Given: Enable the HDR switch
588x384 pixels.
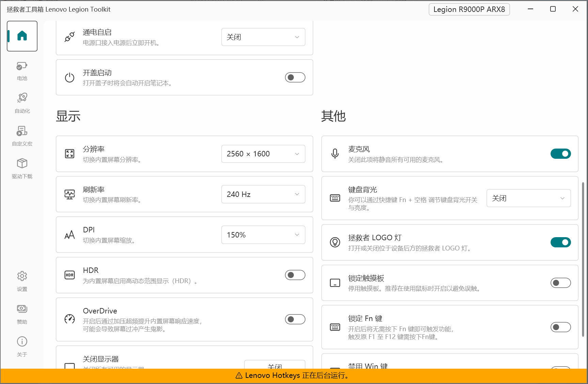Looking at the screenshot, I should coord(295,275).
